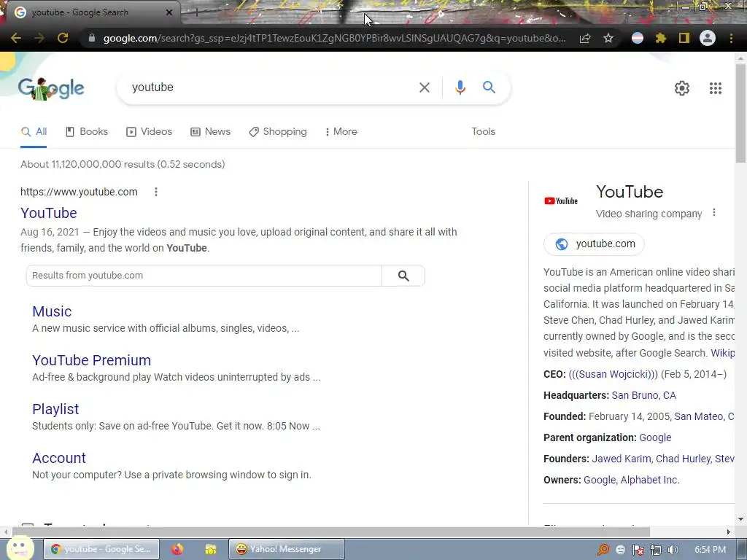Screen dimensions: 747x560
Task: Open the Music sitelink
Action: point(52,311)
